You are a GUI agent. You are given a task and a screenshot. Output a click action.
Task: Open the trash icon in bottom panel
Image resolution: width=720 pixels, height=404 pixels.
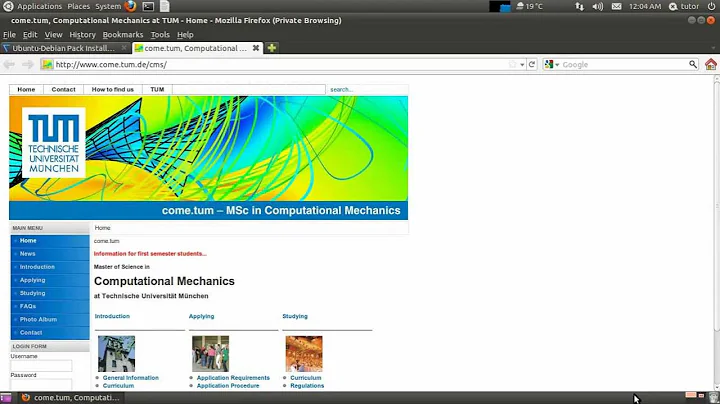pos(713,398)
